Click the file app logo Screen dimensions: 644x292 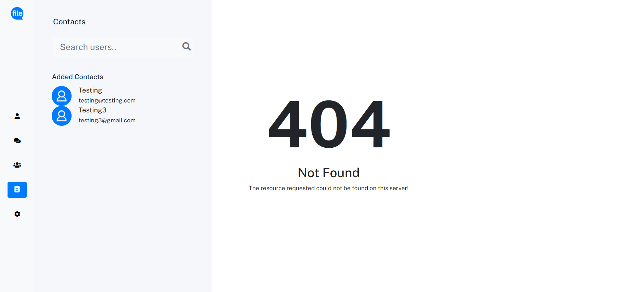click(17, 13)
